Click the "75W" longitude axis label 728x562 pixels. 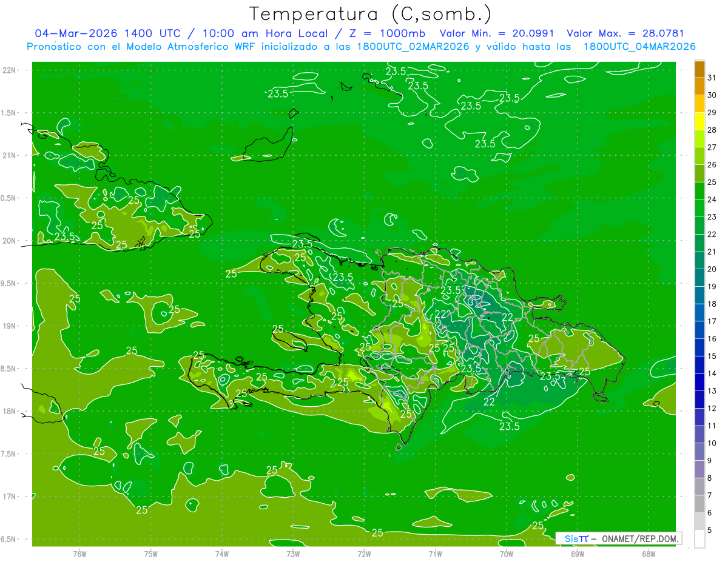151,554
